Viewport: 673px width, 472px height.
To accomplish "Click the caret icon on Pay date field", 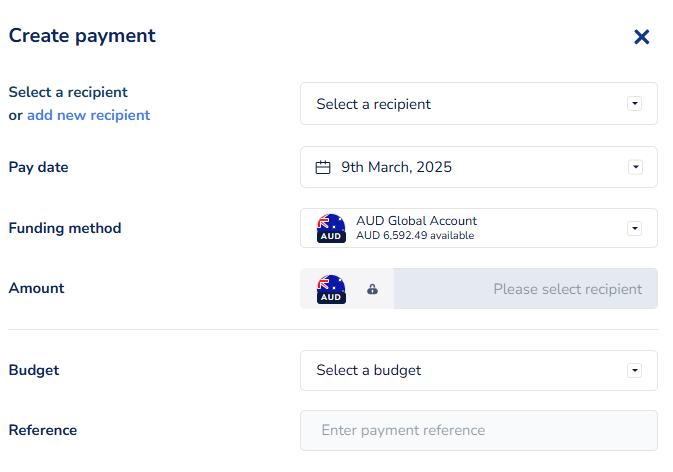I will (x=634, y=167).
